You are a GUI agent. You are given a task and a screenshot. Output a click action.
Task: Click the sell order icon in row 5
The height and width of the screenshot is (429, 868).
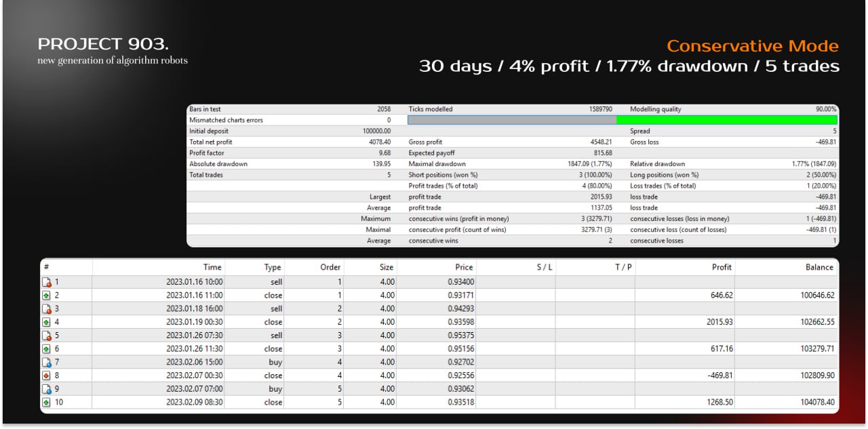pyautogui.click(x=47, y=335)
